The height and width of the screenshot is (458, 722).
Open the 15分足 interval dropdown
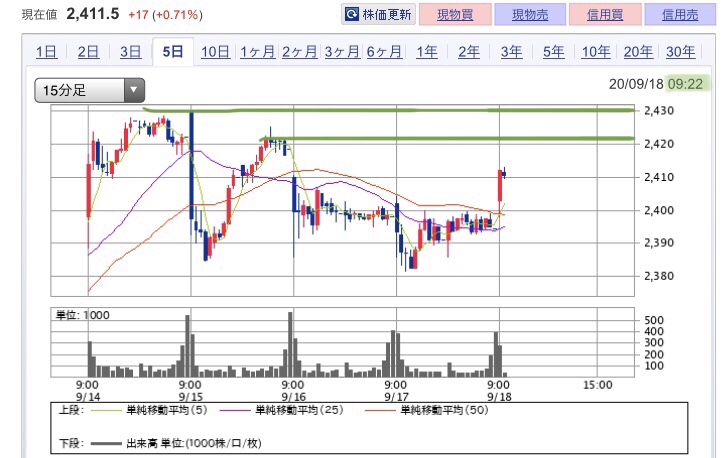coord(90,90)
